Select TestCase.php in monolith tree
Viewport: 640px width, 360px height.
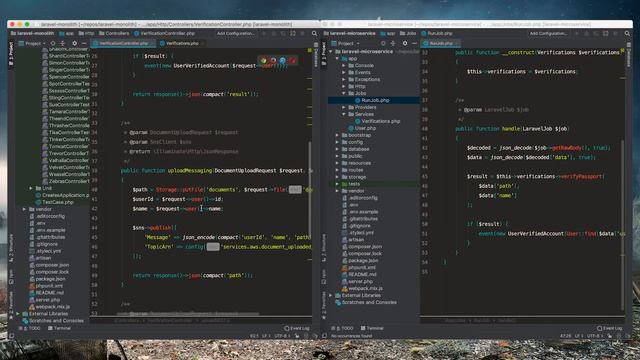tap(54, 202)
